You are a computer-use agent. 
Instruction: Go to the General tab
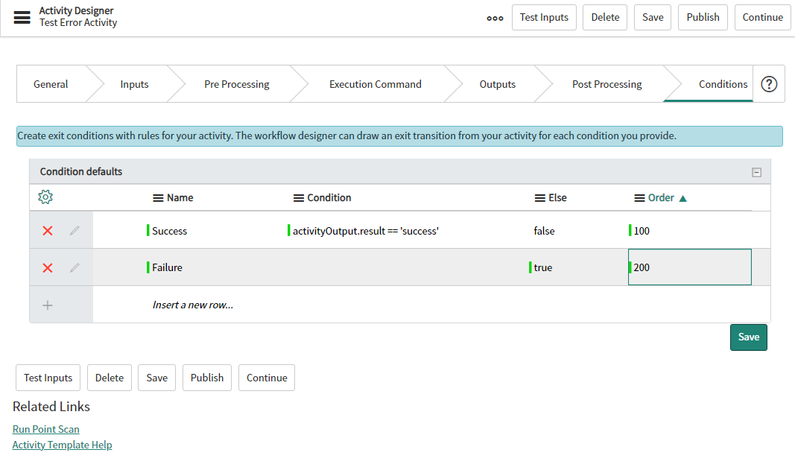tap(51, 84)
